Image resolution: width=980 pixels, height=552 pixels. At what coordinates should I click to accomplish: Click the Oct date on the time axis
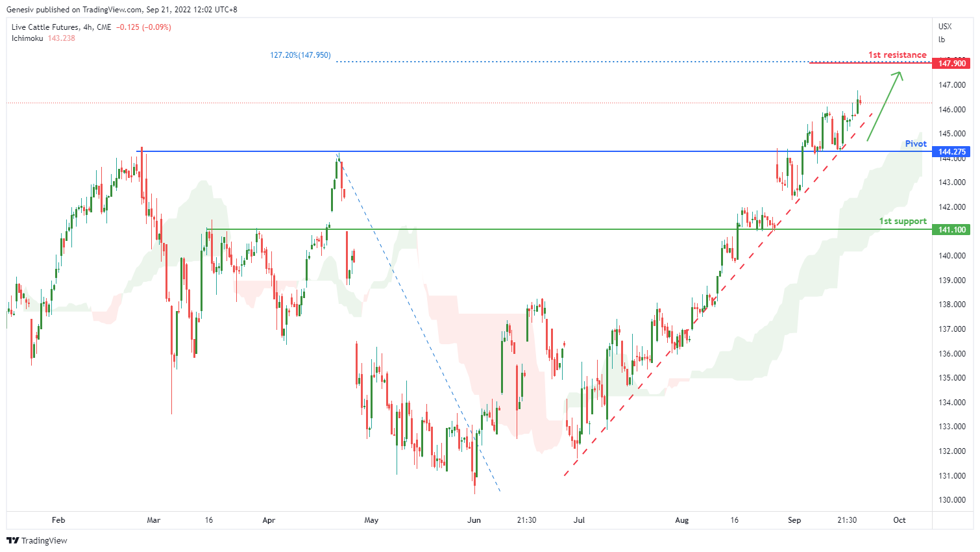[900, 520]
